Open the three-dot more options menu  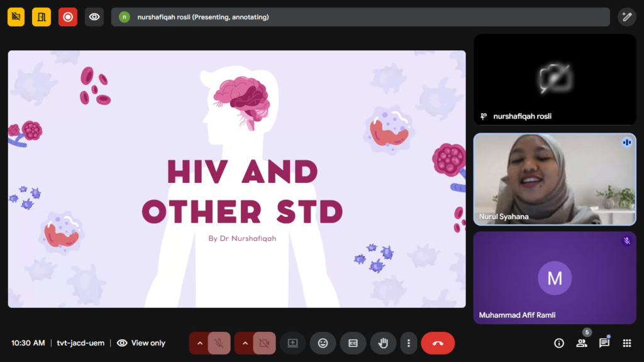coord(409,343)
